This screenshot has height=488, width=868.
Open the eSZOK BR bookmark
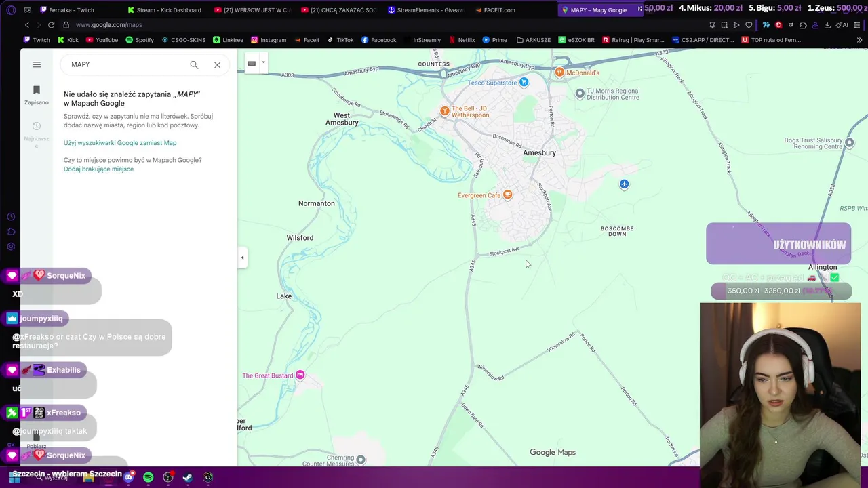(x=576, y=40)
